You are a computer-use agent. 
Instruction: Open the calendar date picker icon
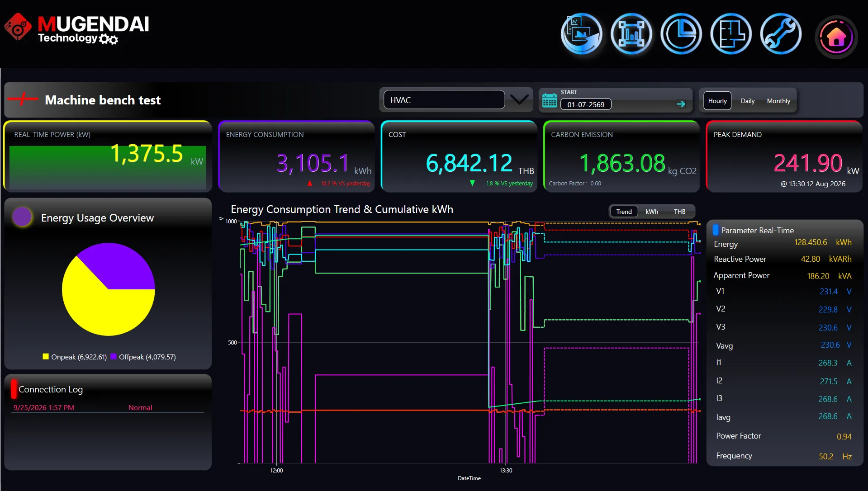pyautogui.click(x=550, y=100)
